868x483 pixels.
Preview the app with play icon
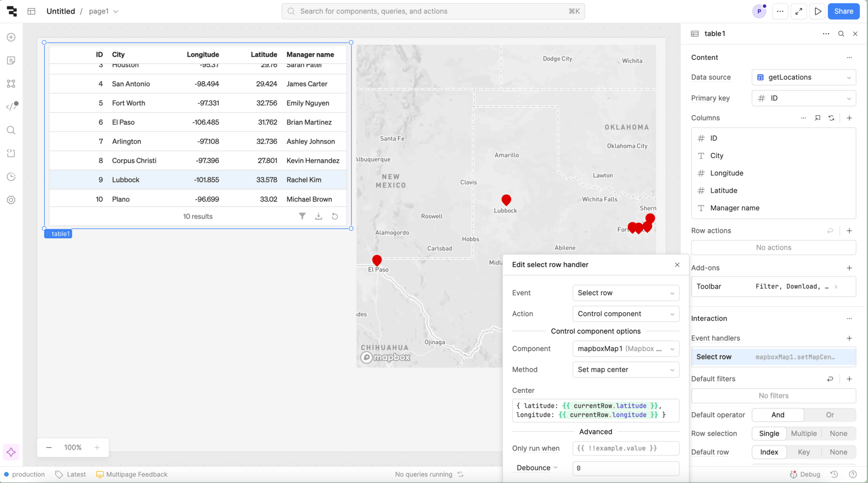818,11
